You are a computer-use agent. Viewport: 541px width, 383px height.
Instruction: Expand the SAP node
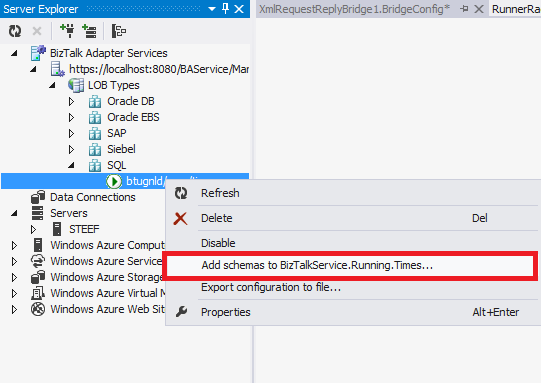coord(71,133)
